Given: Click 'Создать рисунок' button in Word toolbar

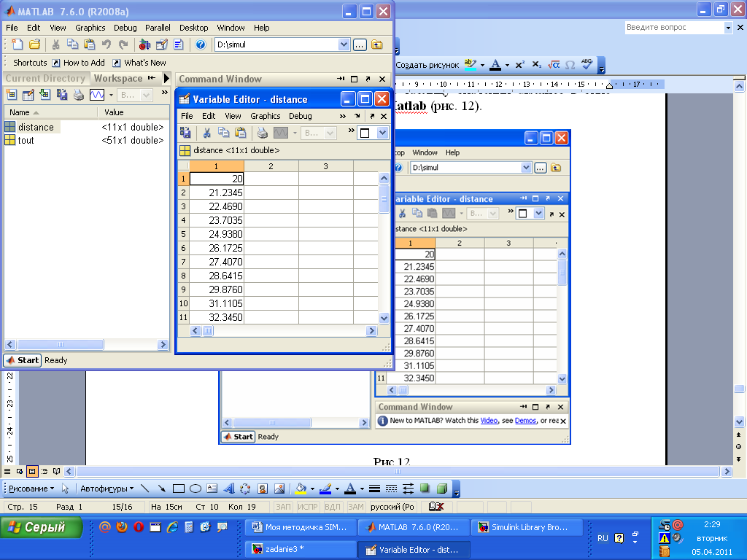Looking at the screenshot, I should (427, 65).
